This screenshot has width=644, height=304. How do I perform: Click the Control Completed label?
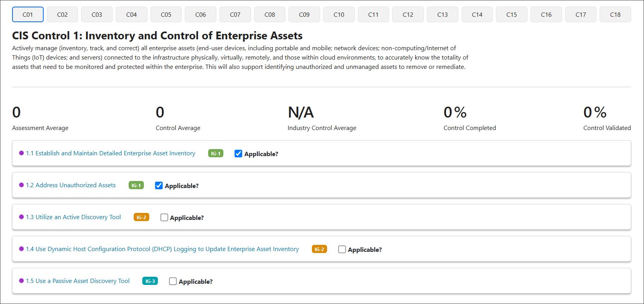pos(470,128)
